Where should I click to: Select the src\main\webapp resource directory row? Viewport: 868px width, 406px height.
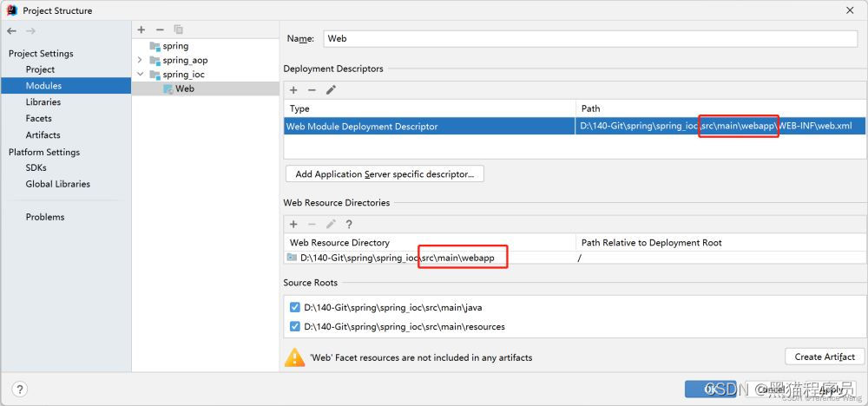[575, 258]
